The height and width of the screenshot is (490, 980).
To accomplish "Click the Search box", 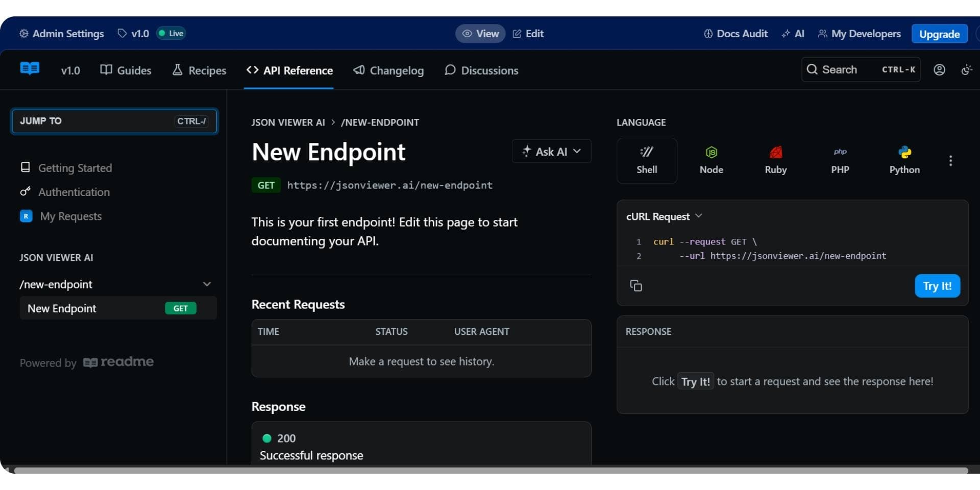I will (861, 69).
